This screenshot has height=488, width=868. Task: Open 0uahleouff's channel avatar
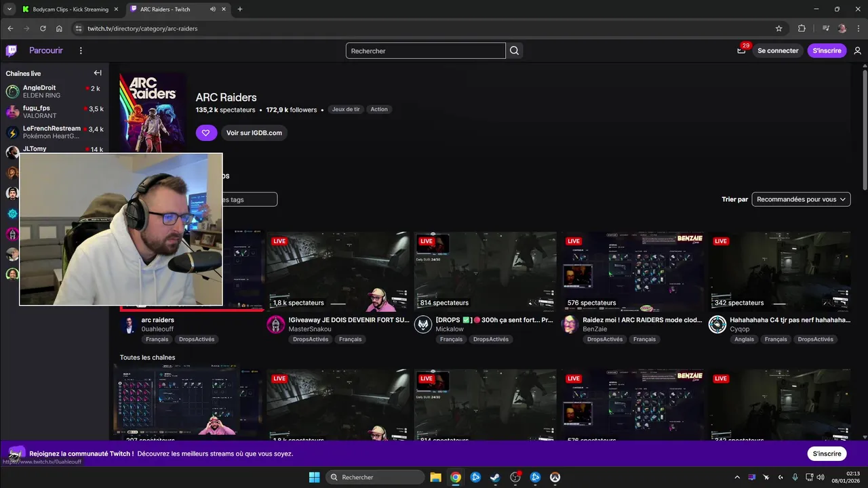[128, 324]
